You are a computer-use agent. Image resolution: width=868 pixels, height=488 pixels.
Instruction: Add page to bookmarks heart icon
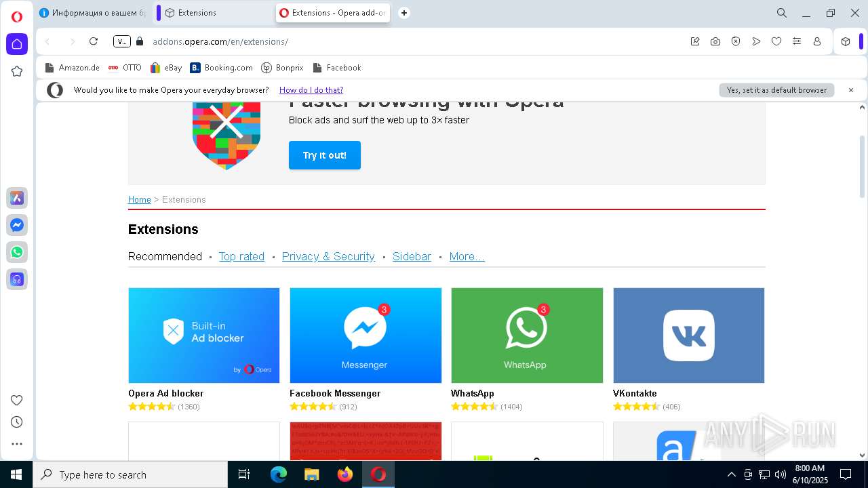pyautogui.click(x=776, y=41)
